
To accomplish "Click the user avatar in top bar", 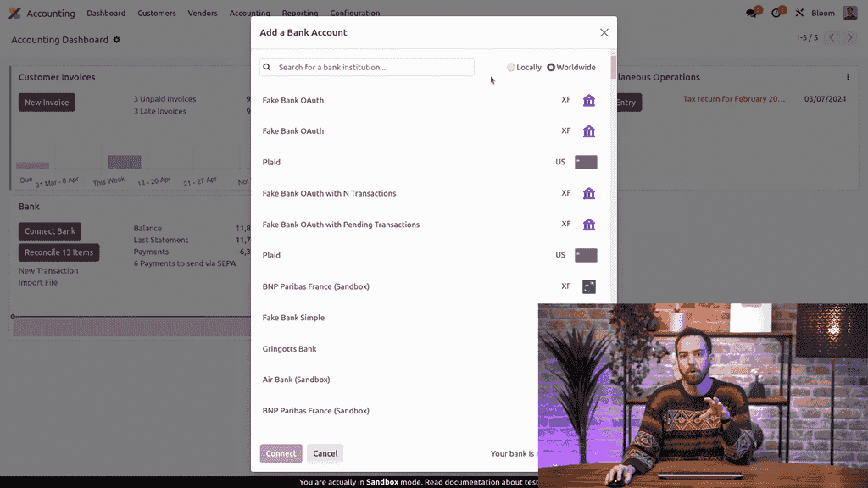I will [850, 14].
